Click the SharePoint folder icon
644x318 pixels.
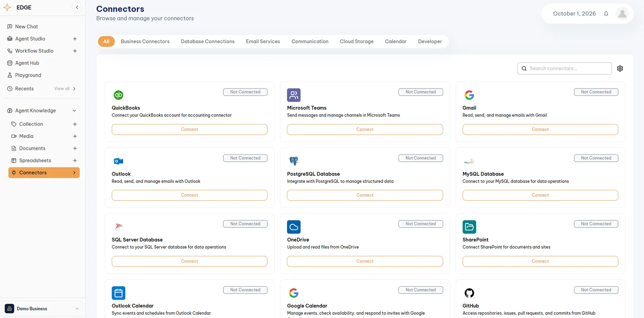click(x=469, y=227)
